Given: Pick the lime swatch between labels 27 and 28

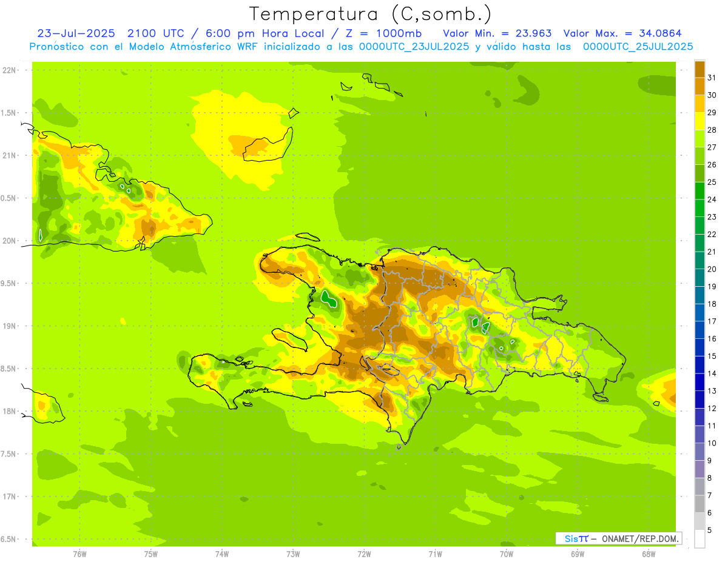Looking at the screenshot, I should tap(700, 139).
